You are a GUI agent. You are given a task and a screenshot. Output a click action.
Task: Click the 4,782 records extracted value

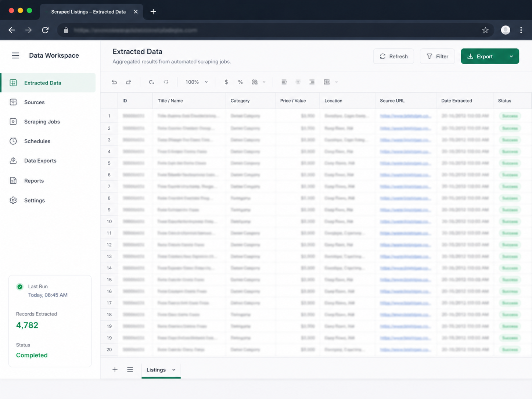coord(27,325)
